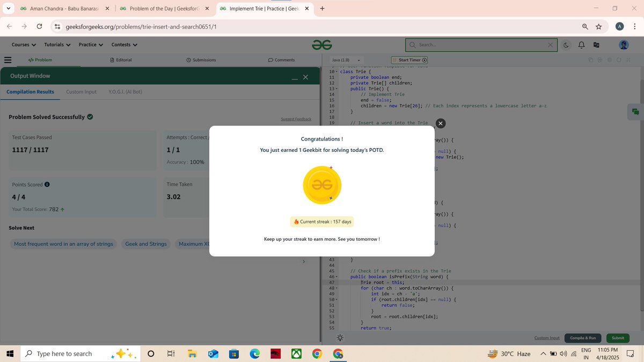Viewport: 644px width, 362px height.
Task: Click the address bar URL
Action: (141, 26)
